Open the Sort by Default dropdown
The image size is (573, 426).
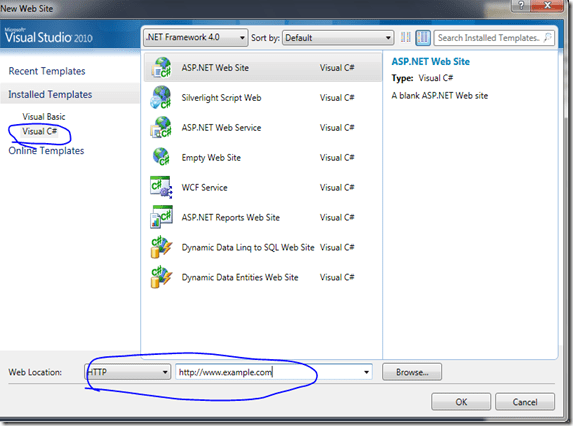[338, 37]
